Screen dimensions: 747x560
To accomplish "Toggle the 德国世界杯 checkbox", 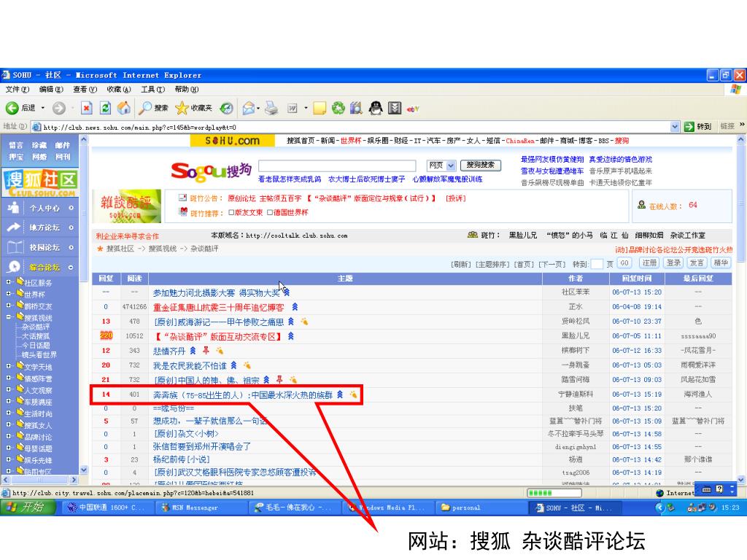I will point(270,212).
